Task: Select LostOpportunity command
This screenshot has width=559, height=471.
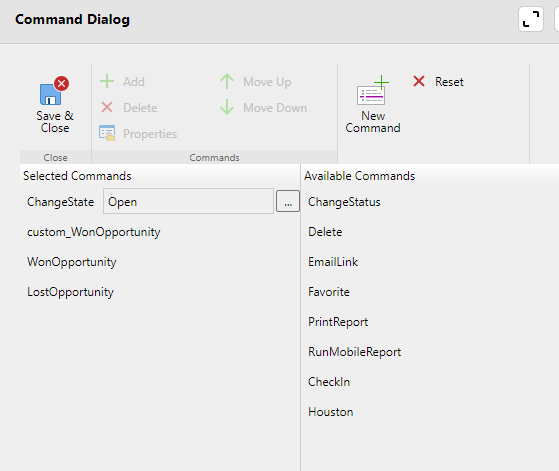Action: [x=70, y=292]
